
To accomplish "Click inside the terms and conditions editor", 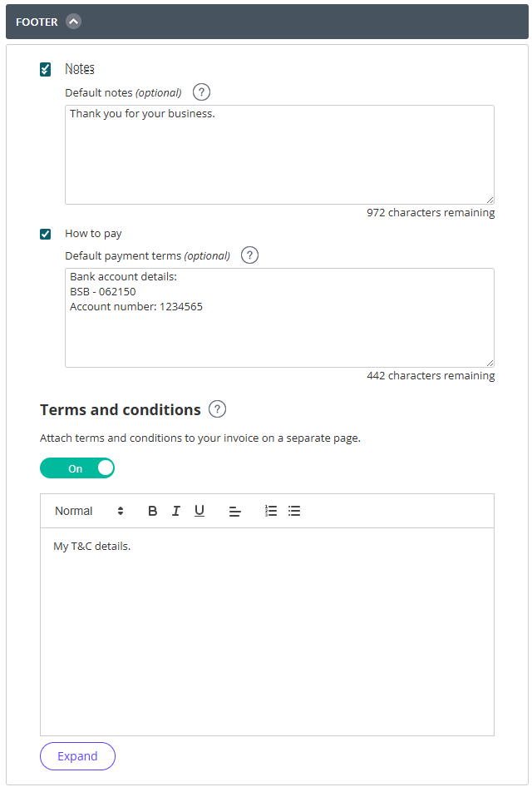I will 267,632.
